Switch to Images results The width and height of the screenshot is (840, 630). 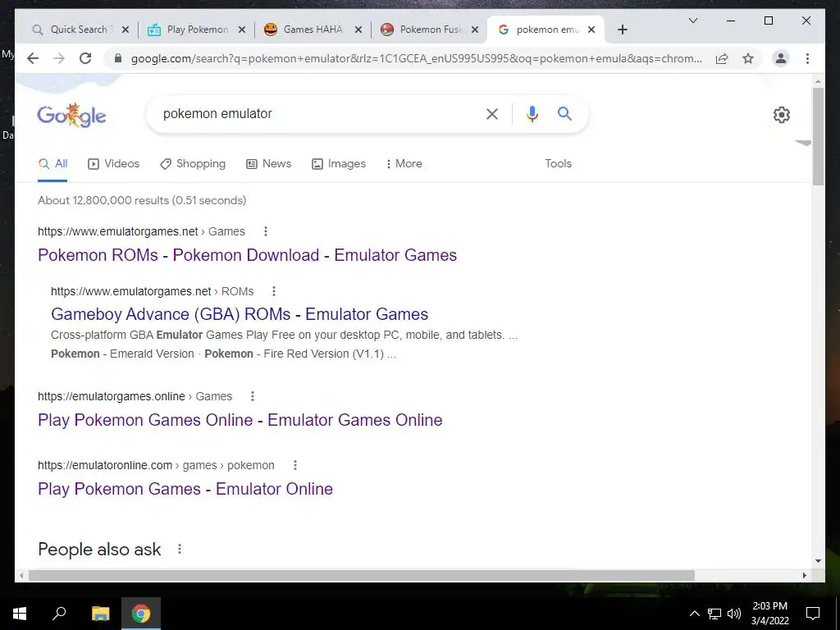339,164
